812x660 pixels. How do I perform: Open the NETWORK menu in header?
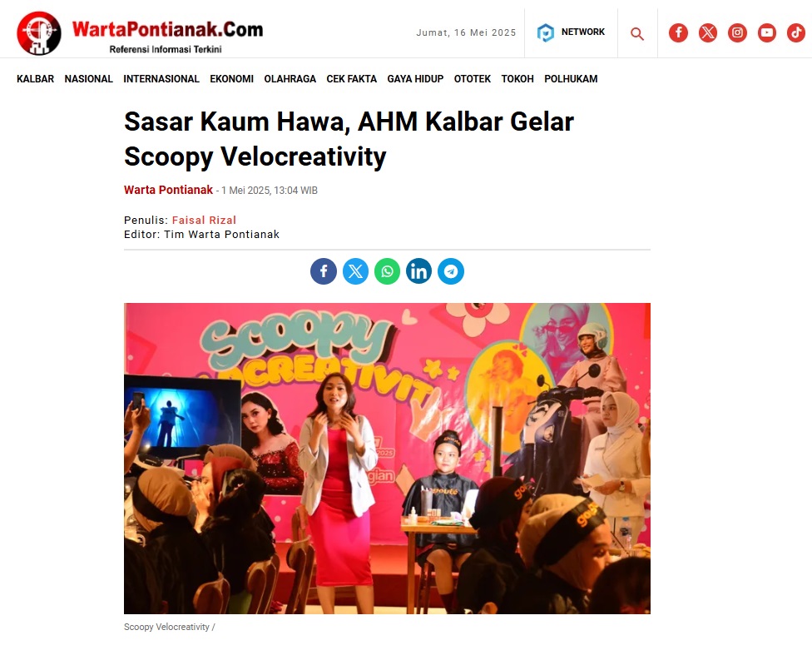[x=571, y=32]
